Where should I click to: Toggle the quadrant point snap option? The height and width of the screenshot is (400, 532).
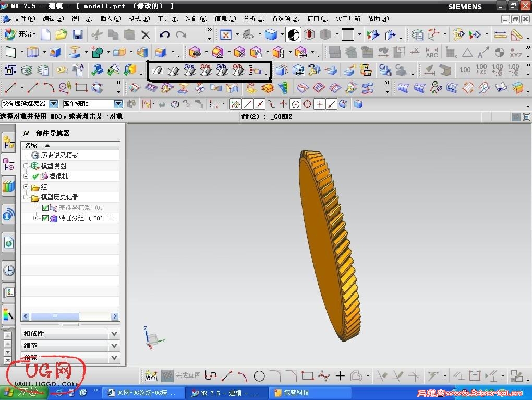point(307,104)
